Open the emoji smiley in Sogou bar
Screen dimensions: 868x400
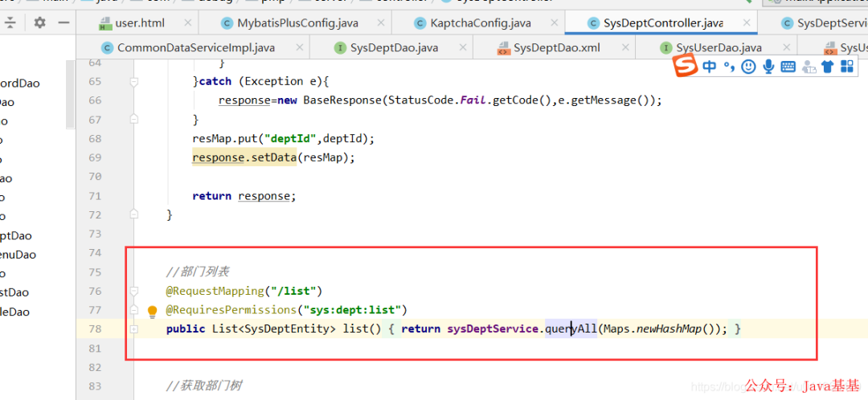click(x=748, y=67)
